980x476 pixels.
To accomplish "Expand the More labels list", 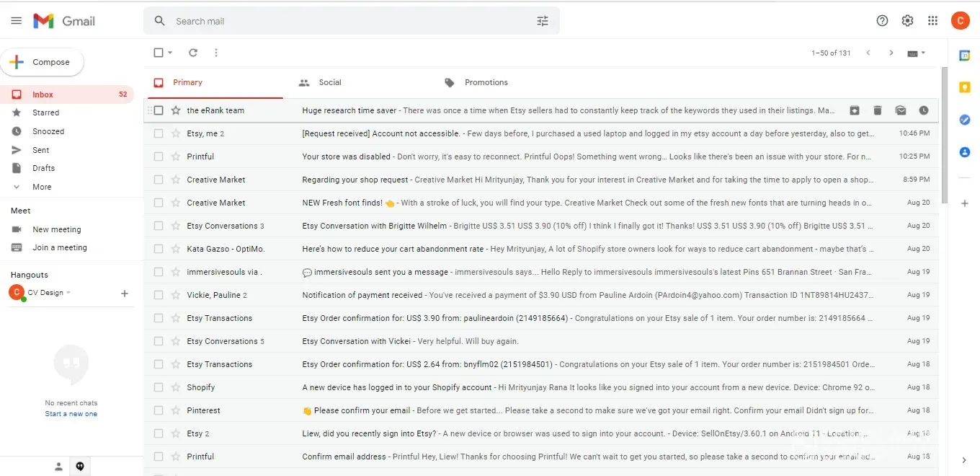I will coord(42,187).
